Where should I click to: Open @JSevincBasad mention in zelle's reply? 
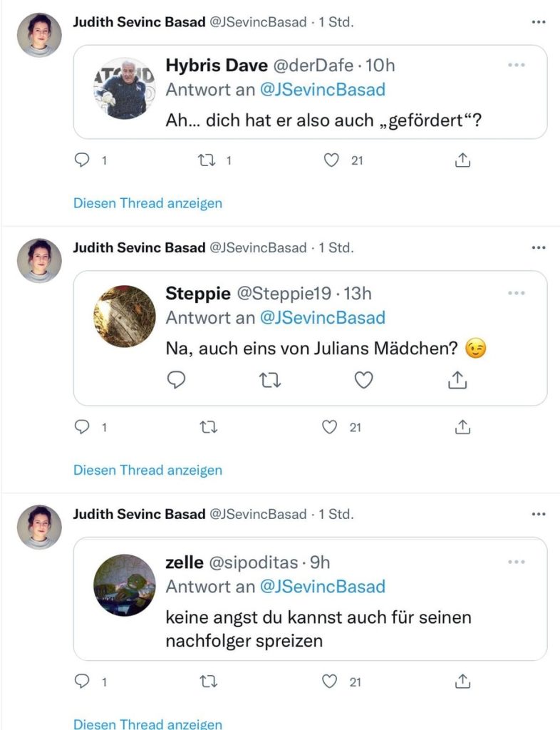point(322,586)
